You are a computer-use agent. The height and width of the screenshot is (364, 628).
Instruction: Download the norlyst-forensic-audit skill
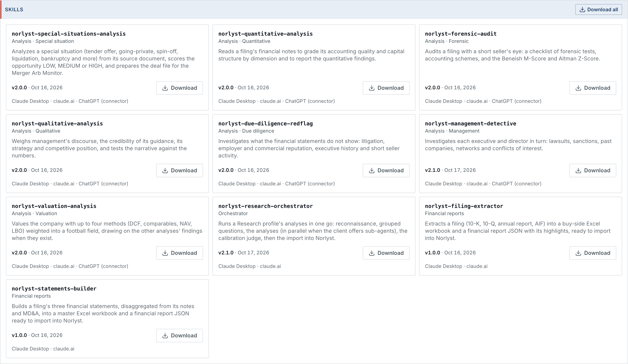tap(593, 88)
